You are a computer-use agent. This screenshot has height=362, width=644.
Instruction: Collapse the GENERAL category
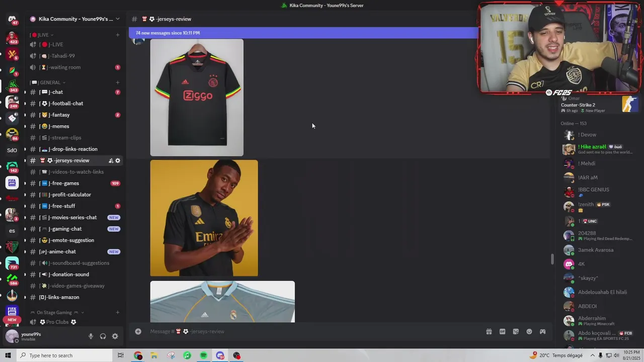coord(48,82)
